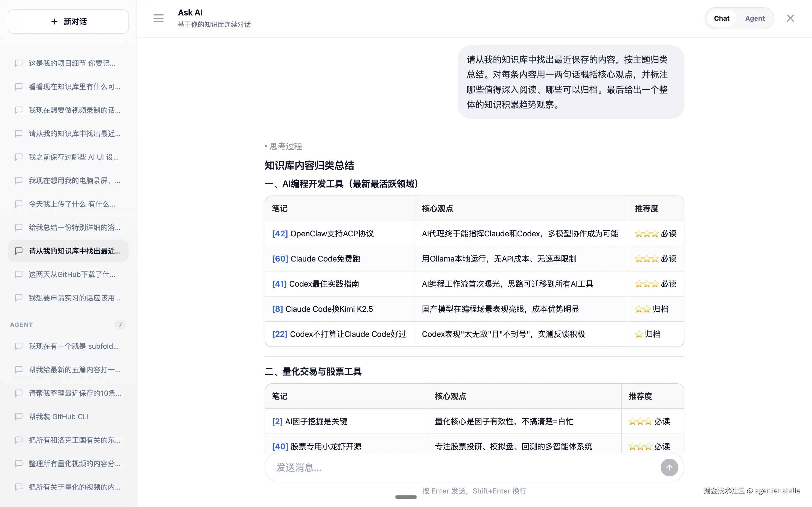Switch to Agent mode
The width and height of the screenshot is (812, 507).
click(x=755, y=18)
